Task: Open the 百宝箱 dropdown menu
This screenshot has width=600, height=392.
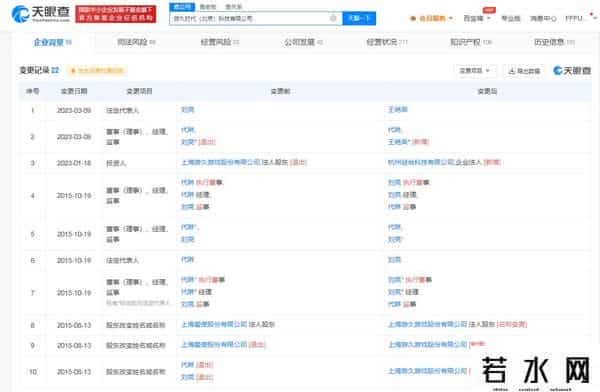Action: pyautogui.click(x=476, y=18)
